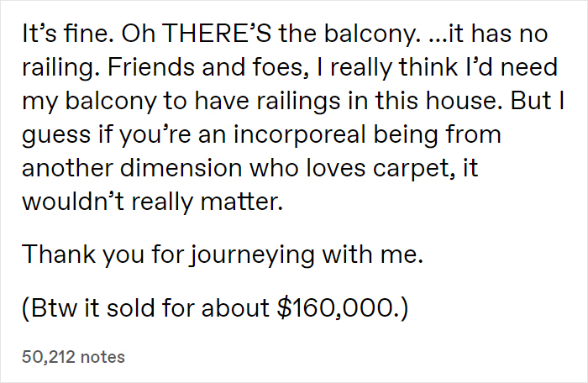
Task: Click the phrase "who loves carpet"
Action: (349, 169)
